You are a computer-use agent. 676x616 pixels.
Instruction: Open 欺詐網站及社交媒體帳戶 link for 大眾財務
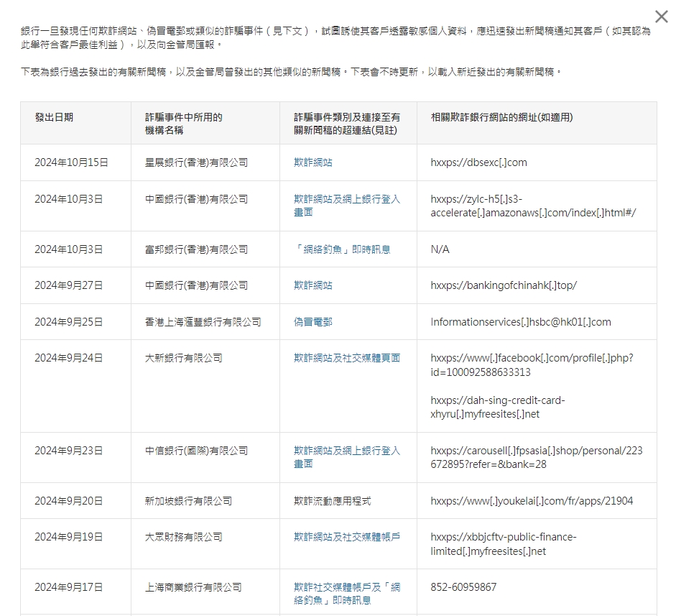[348, 536]
